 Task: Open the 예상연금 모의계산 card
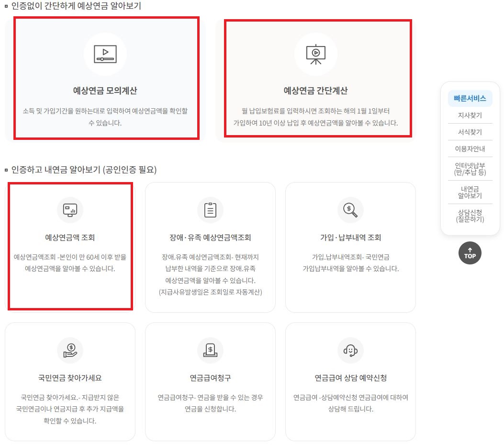coord(106,79)
